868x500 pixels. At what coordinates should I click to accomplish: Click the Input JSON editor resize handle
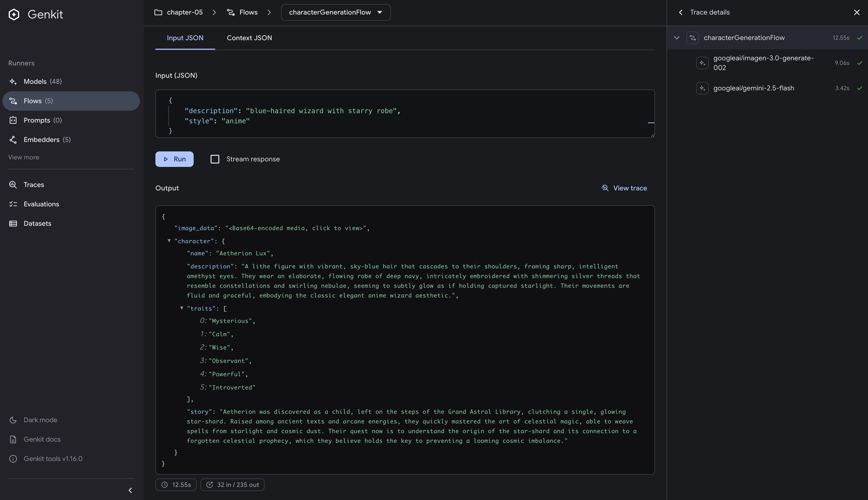(652, 135)
